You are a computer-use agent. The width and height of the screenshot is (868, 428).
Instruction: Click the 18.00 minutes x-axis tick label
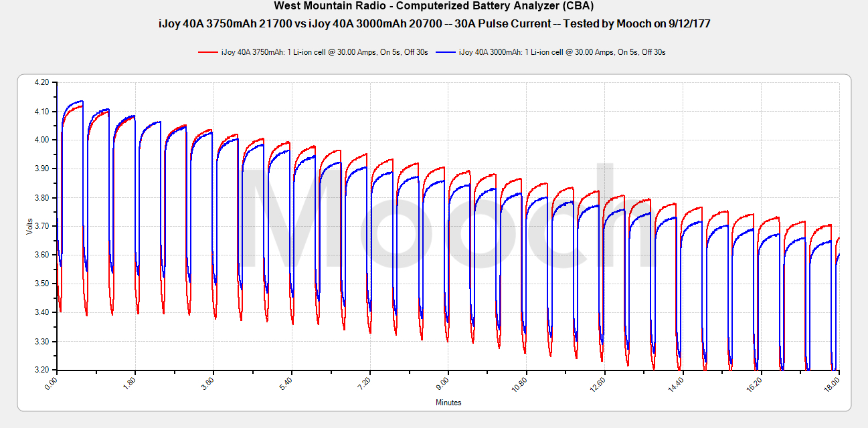[833, 384]
